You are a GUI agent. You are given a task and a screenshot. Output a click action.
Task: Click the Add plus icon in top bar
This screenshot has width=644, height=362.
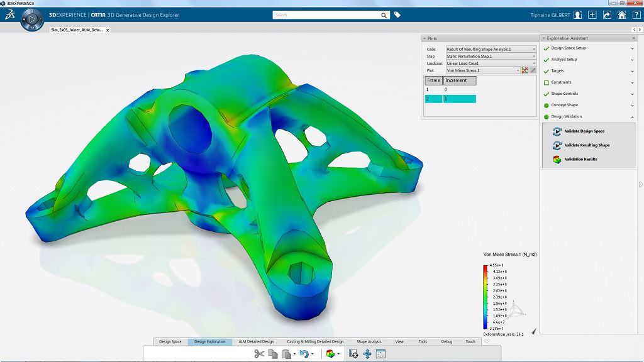click(x=592, y=15)
